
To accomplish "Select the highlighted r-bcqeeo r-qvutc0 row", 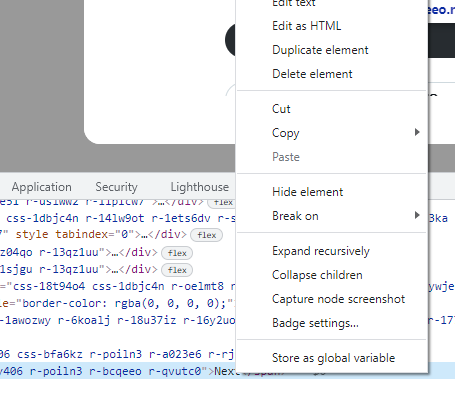I will click(118, 371).
